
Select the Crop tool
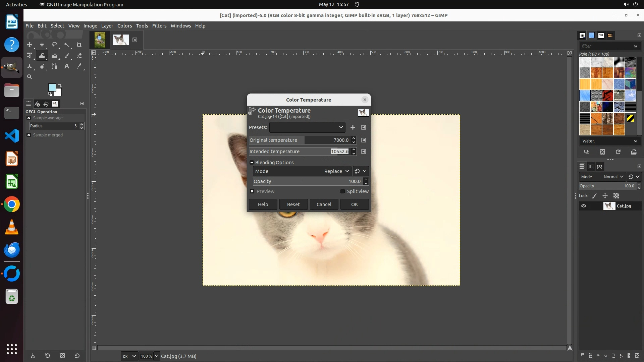click(79, 45)
